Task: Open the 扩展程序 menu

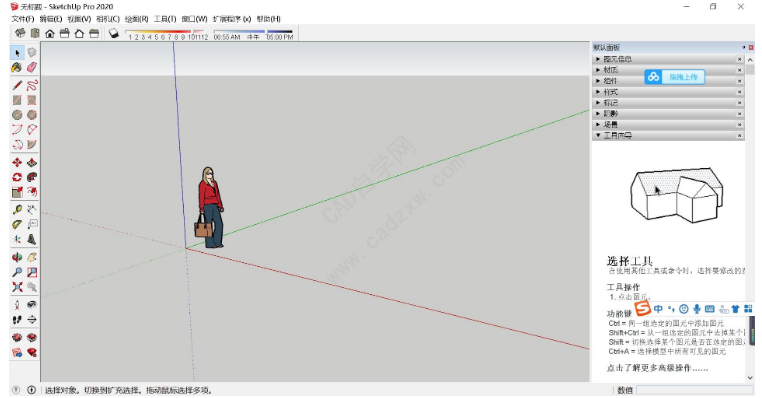Action: click(232, 19)
